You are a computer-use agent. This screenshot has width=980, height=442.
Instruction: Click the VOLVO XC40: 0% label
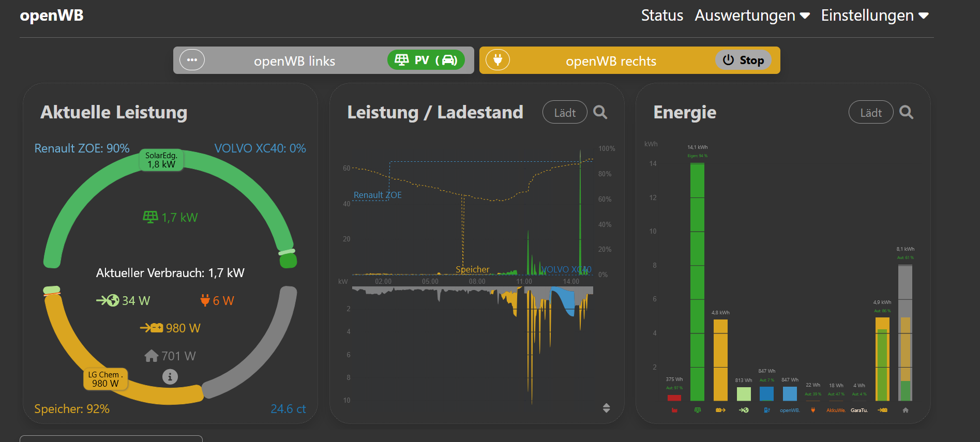pyautogui.click(x=260, y=148)
